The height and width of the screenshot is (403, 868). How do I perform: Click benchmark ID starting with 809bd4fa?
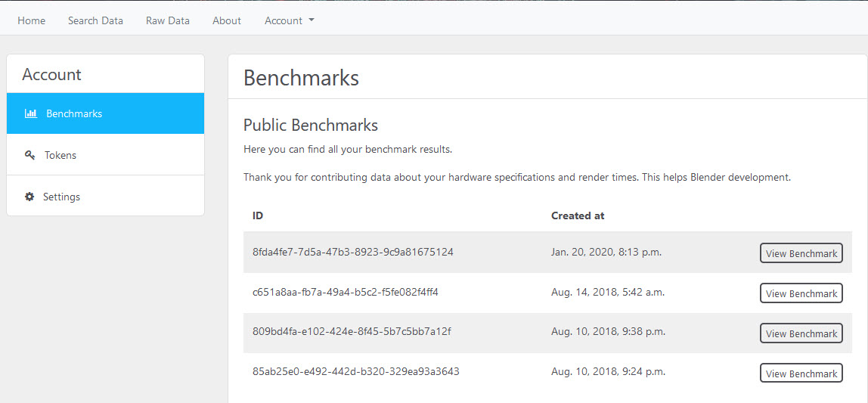coord(352,332)
